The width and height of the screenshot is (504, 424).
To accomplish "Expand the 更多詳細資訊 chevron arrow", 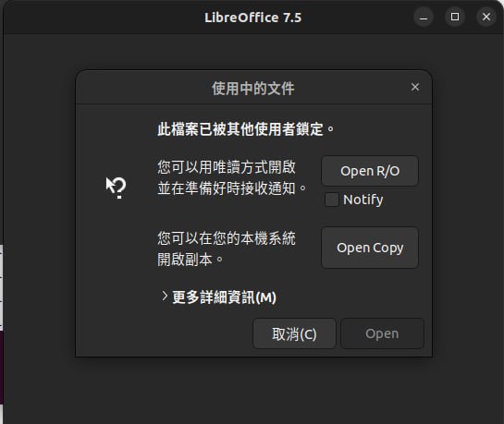I will click(x=165, y=297).
